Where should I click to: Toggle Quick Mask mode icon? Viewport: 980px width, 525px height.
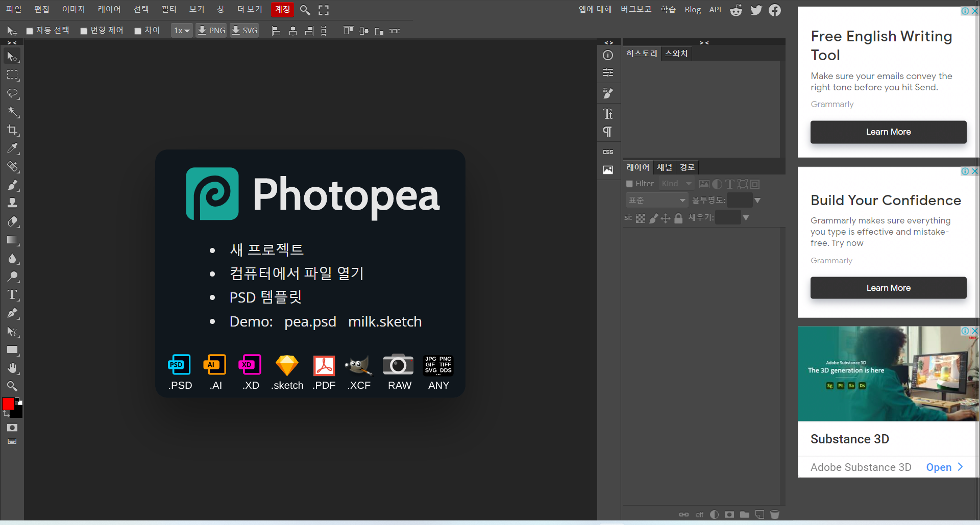[12, 428]
